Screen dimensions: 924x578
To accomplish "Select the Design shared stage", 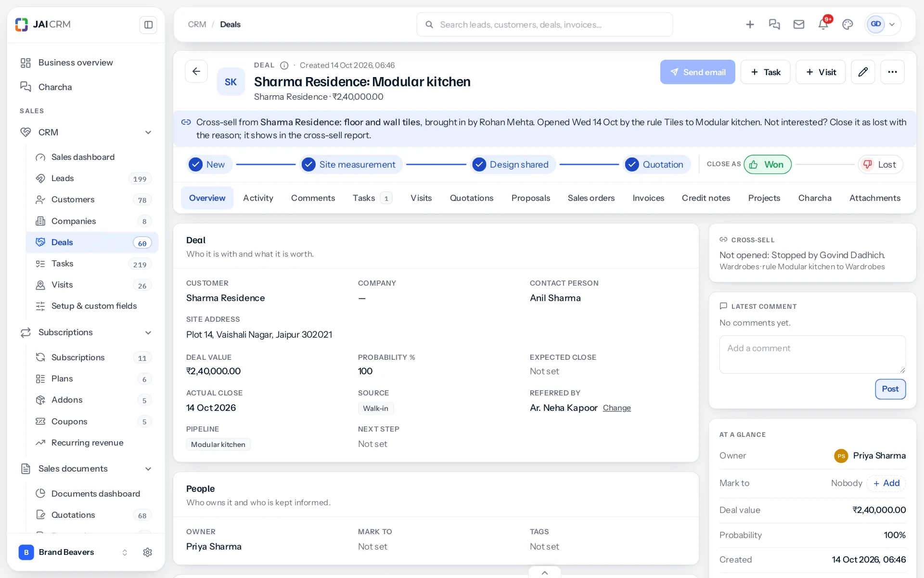I will click(x=513, y=165).
